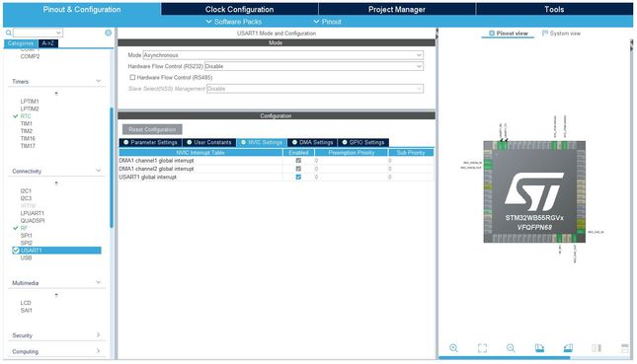
Task: Open the Software Packs dropdown menu
Action: coord(234,22)
